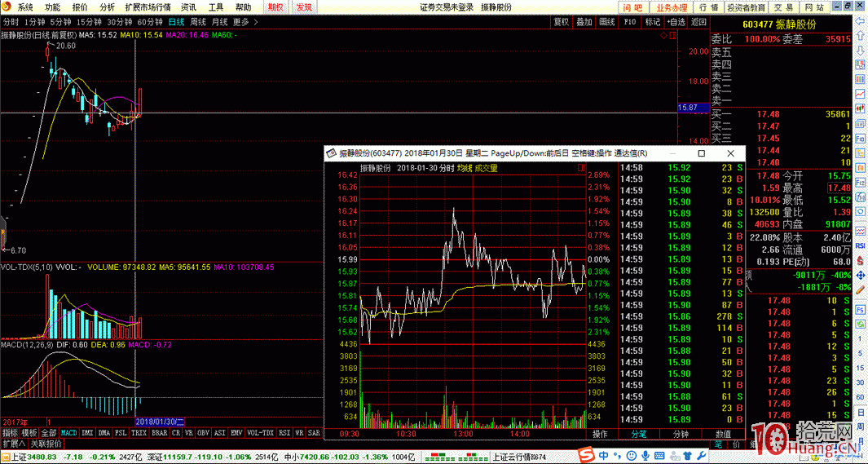Click the 投资者教育 button
The height and width of the screenshot is (464, 868).
[747, 7]
